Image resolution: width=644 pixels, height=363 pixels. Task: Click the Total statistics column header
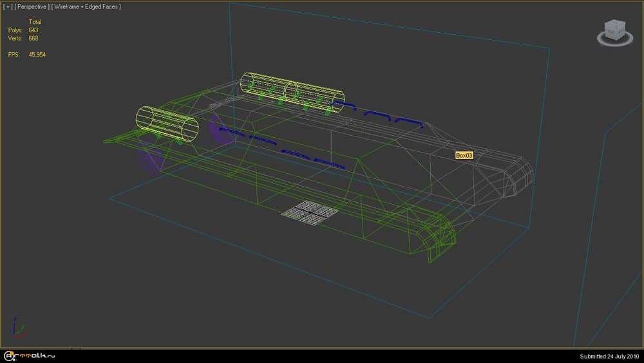pyautogui.click(x=35, y=22)
